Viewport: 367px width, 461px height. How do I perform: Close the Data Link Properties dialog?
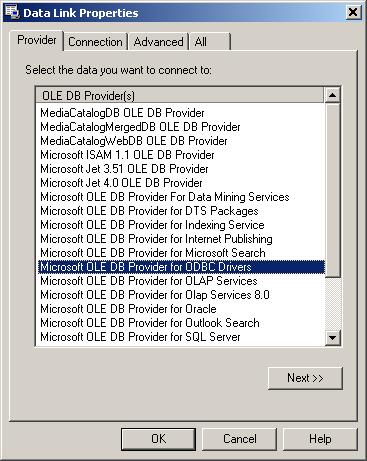(353, 13)
